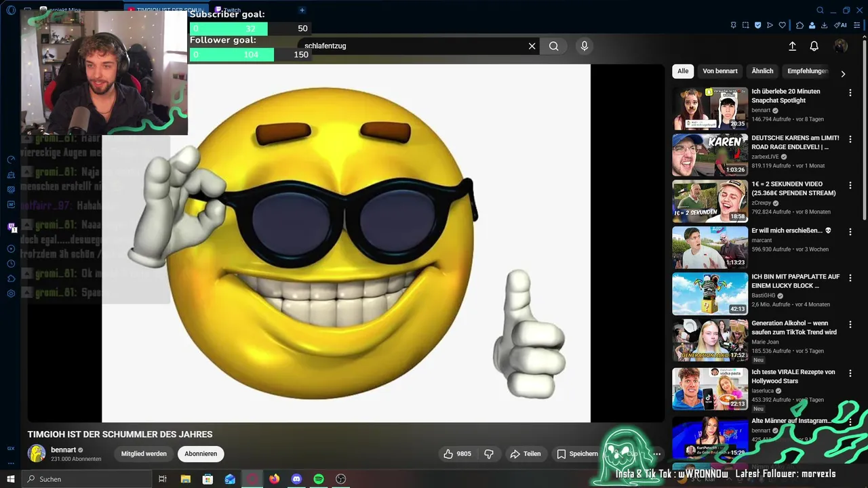868x488 pixels.
Task: Click the Mitglied werden button
Action: [x=144, y=453]
